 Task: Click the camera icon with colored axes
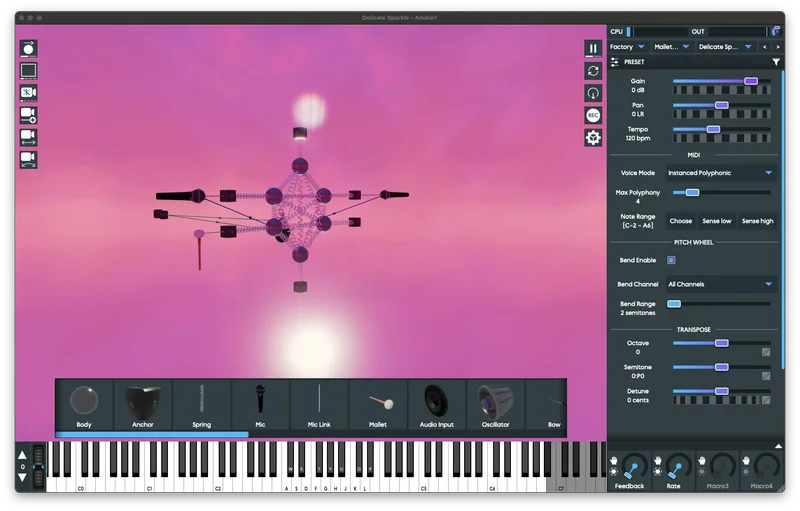[29, 93]
